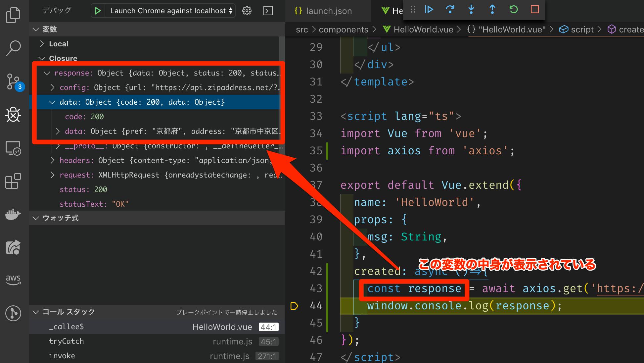The image size is (644, 363).
Task: Start debugging with the green play icon
Action: pyautogui.click(x=97, y=10)
